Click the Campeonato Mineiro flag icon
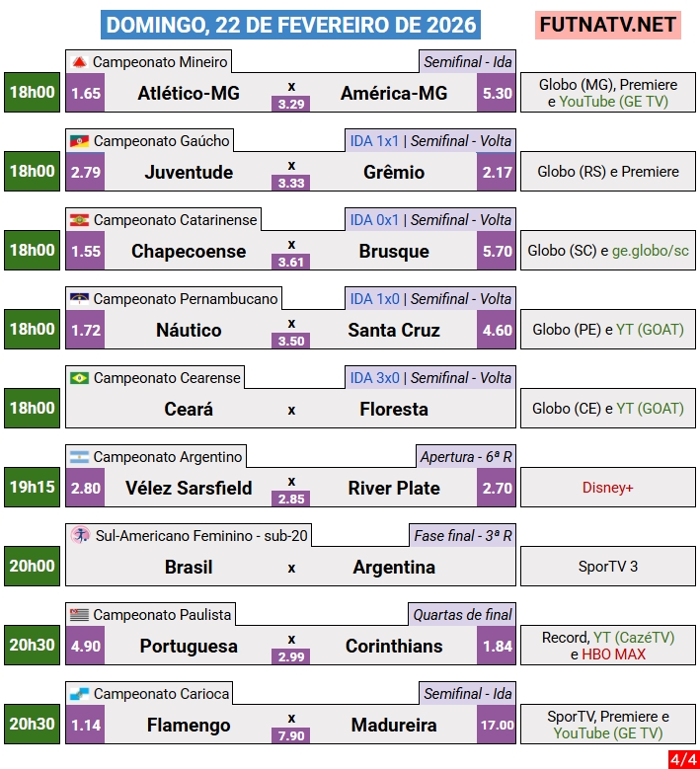 (x=80, y=62)
